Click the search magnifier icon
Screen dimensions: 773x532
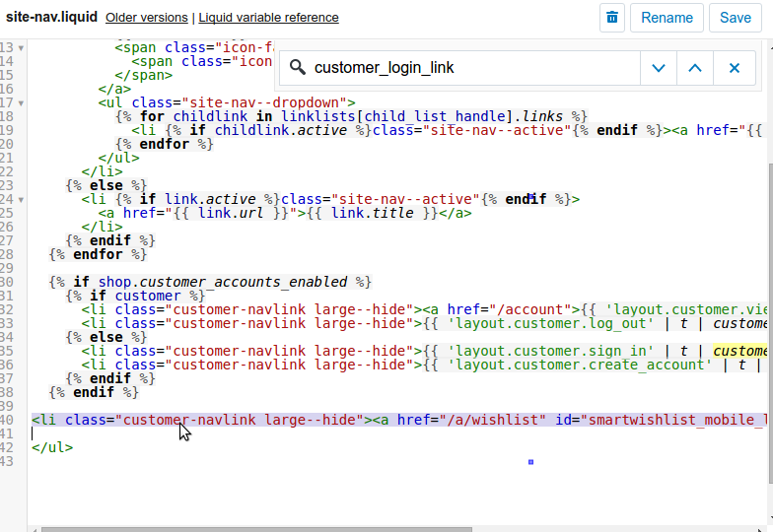tap(298, 67)
